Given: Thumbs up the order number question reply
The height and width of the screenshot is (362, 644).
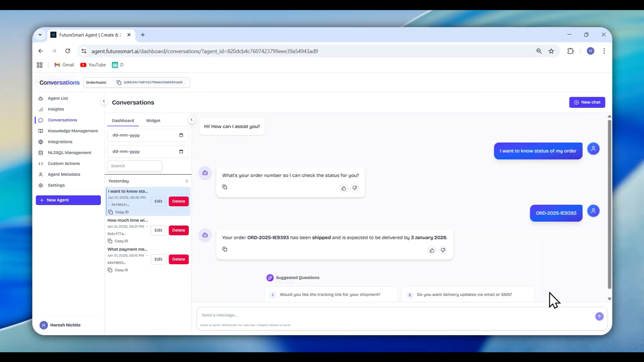Looking at the screenshot, I should [343, 188].
